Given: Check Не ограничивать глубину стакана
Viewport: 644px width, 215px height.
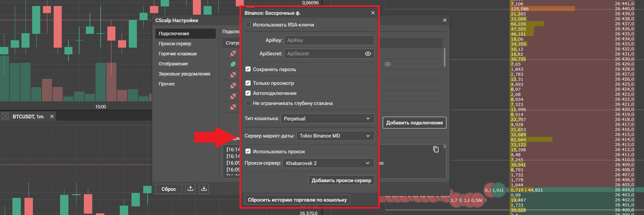Looking at the screenshot, I should coord(248,103).
